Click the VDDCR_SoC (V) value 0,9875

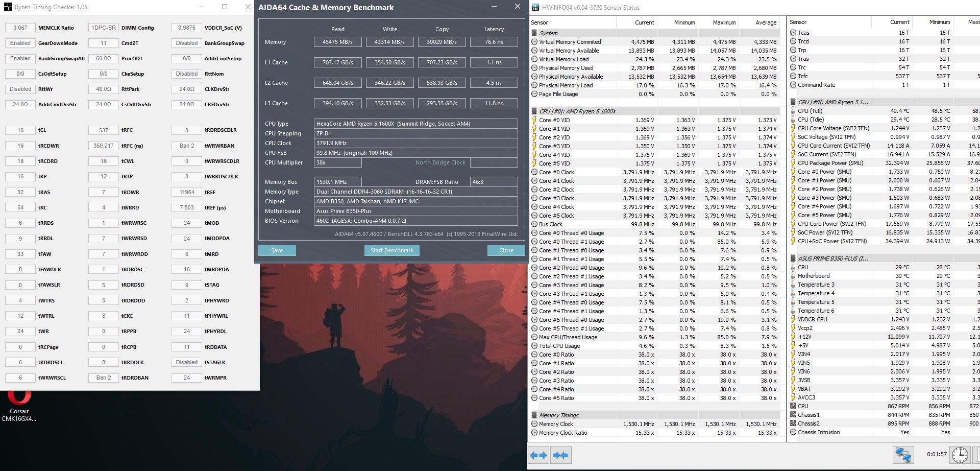pyautogui.click(x=187, y=28)
